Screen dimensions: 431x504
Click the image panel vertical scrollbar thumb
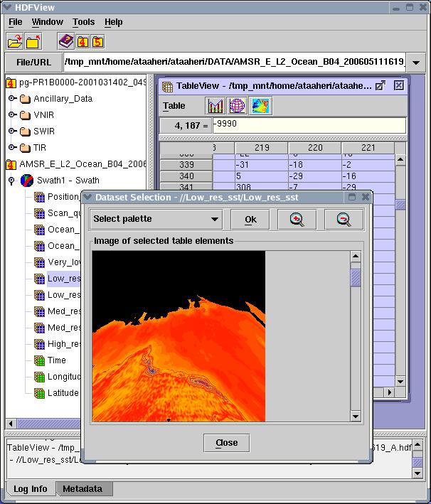coord(356,277)
